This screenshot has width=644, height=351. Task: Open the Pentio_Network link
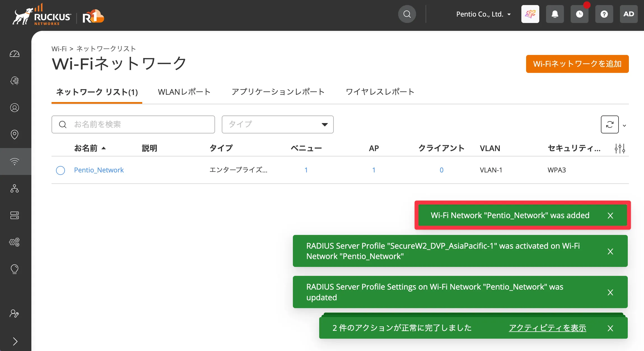click(x=99, y=170)
